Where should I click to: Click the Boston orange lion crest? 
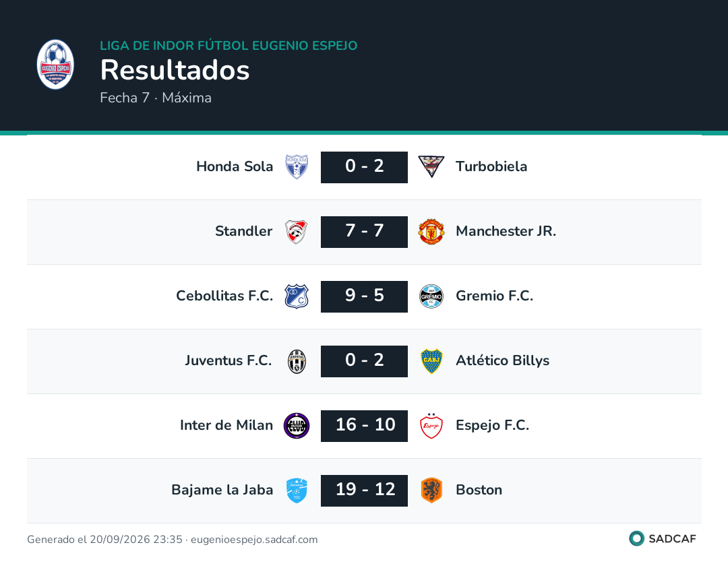[431, 490]
